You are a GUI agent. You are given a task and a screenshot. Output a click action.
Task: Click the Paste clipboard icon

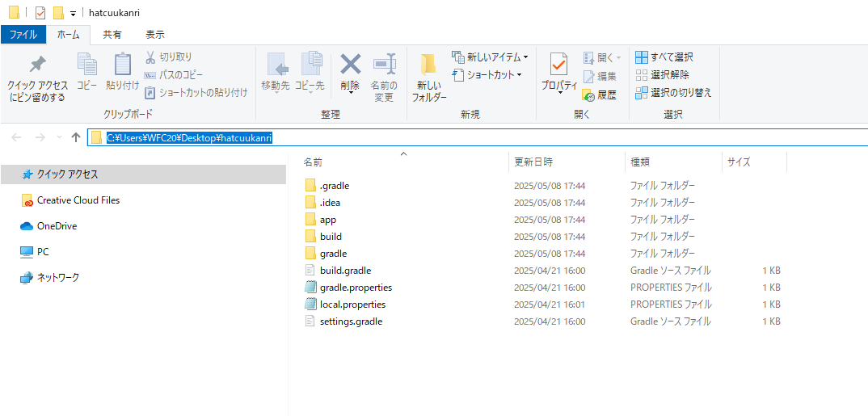tap(122, 64)
